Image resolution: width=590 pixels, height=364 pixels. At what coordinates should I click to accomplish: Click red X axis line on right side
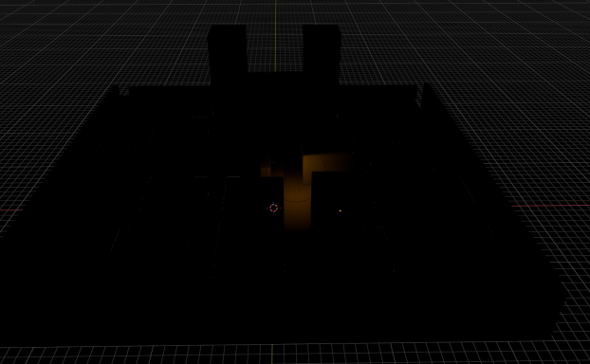pos(550,206)
